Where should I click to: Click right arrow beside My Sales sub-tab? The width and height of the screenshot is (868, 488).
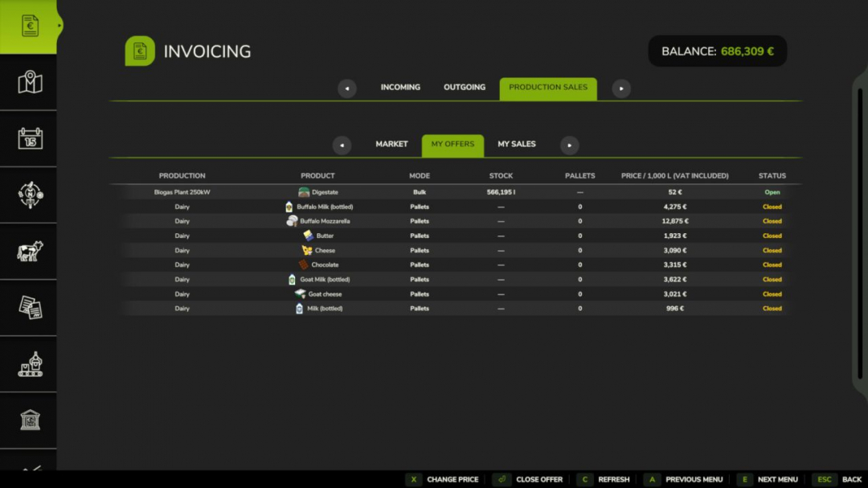(569, 146)
